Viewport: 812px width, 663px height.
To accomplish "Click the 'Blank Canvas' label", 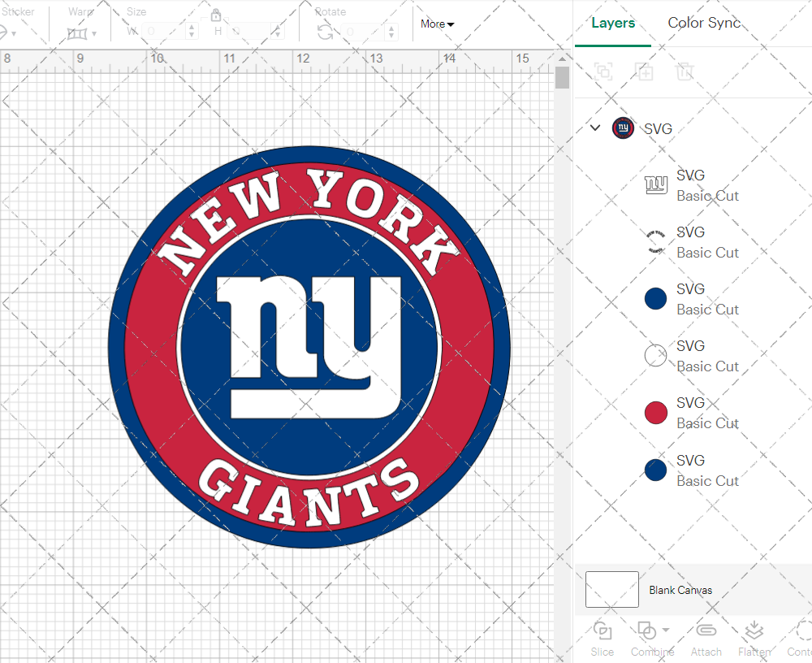I will [x=680, y=590].
